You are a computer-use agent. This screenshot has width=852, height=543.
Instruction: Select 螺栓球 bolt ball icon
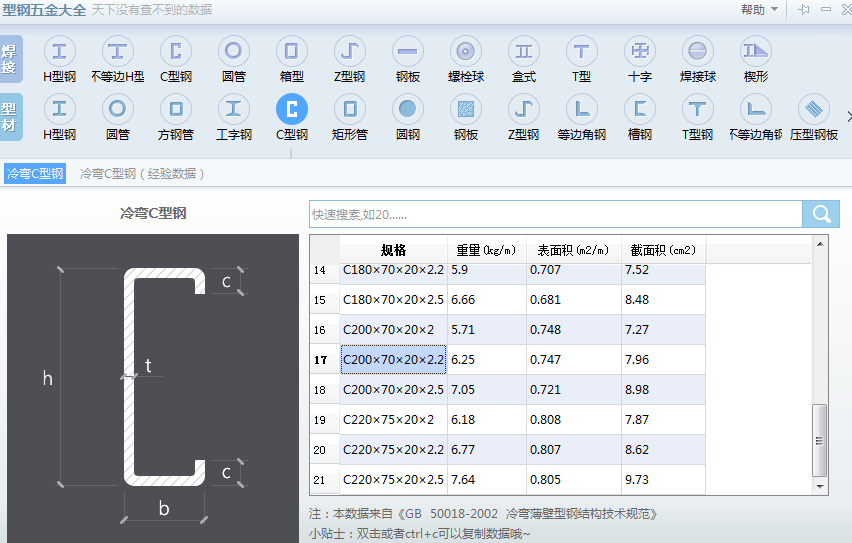[466, 52]
